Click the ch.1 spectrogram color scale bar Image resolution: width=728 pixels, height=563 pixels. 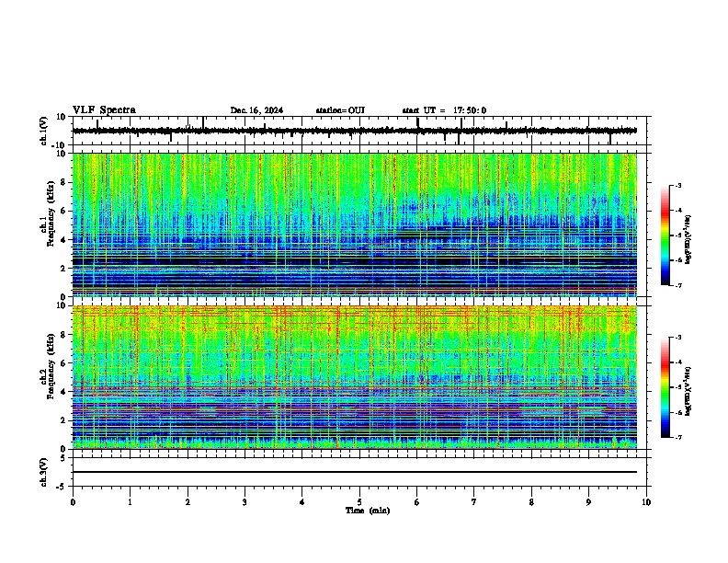pos(665,236)
